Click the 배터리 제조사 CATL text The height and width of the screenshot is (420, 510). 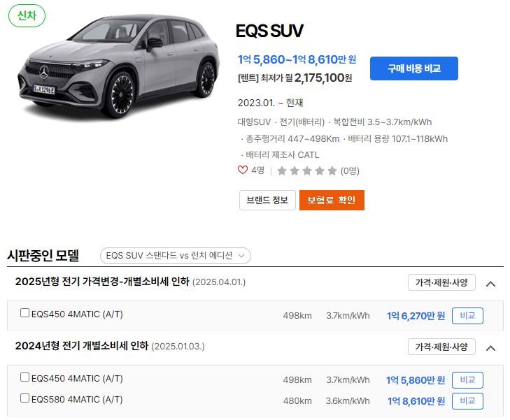click(x=283, y=155)
